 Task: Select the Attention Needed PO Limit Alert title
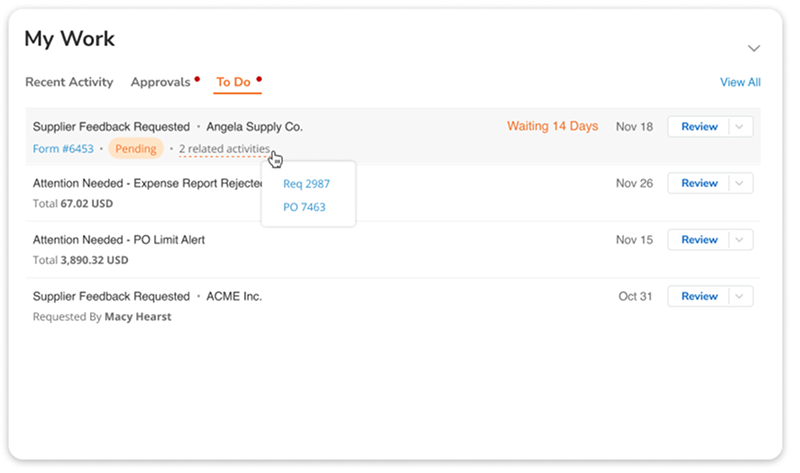tap(119, 240)
